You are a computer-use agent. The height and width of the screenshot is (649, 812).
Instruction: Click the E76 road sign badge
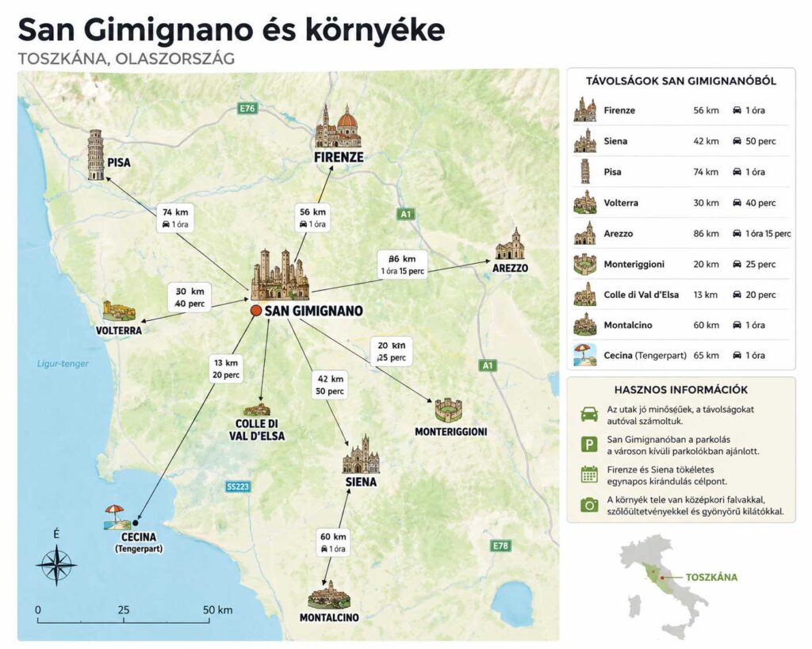click(x=247, y=108)
